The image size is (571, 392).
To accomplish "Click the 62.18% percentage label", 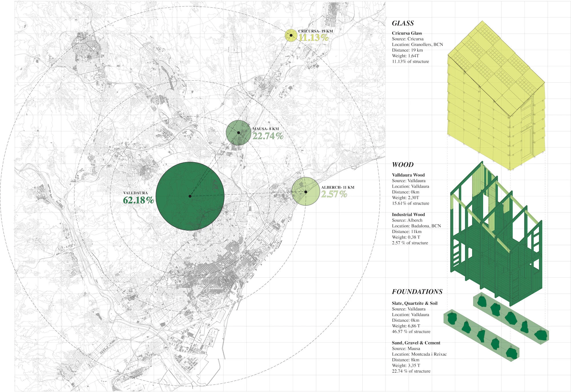I will click(138, 200).
